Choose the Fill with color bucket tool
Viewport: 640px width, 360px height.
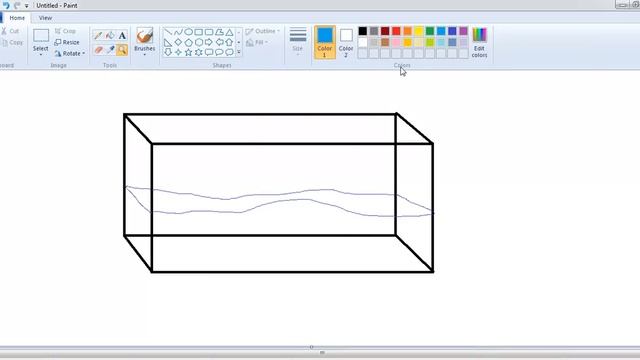pyautogui.click(x=110, y=36)
